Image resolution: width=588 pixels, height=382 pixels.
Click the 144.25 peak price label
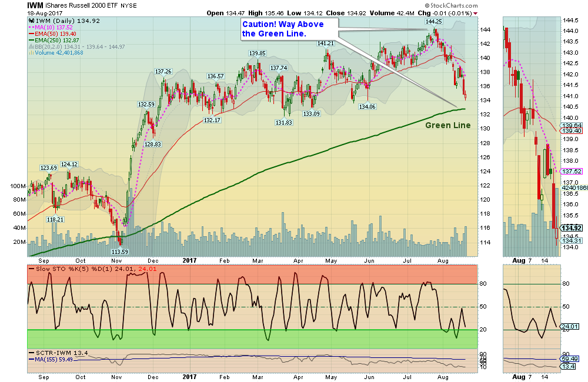433,21
